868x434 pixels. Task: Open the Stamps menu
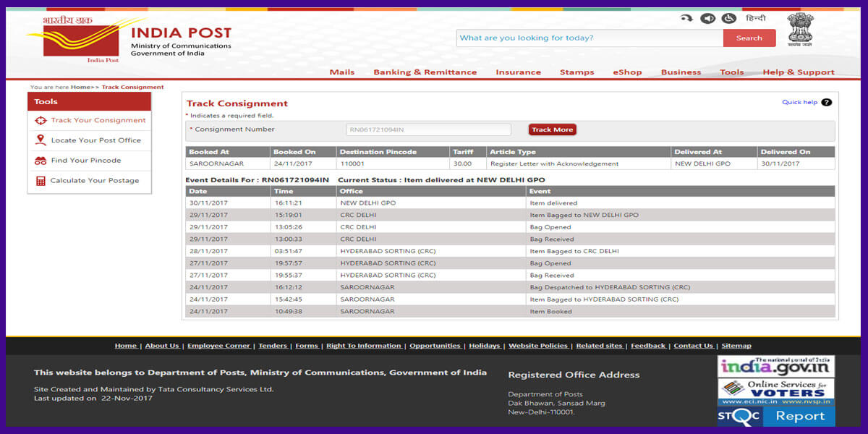click(576, 72)
